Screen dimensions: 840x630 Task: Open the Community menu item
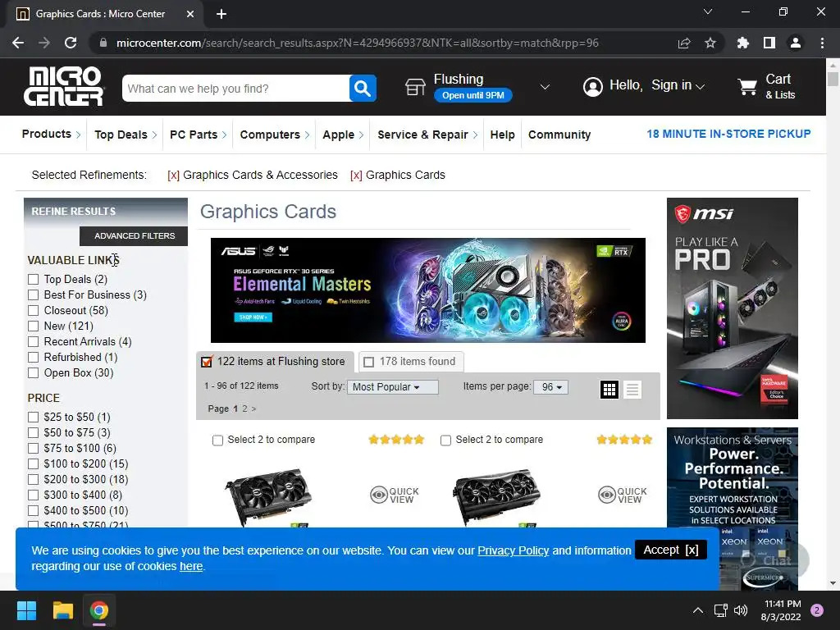click(x=559, y=135)
